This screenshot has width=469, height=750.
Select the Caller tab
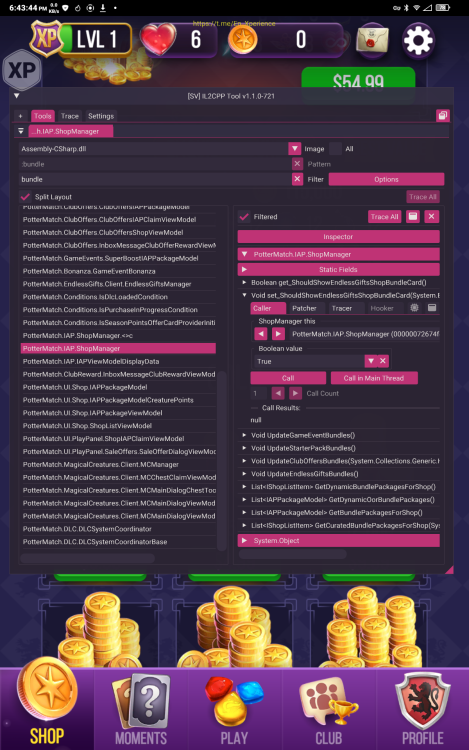tap(268, 308)
